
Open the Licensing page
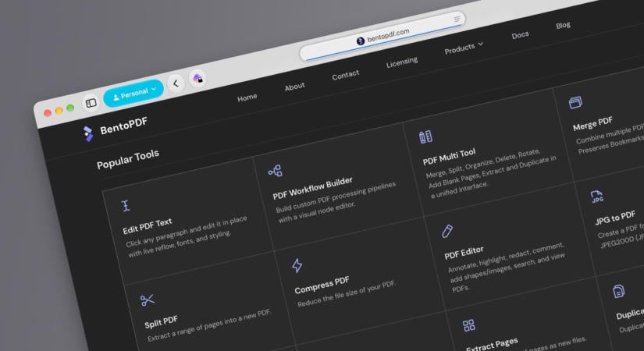(402, 62)
